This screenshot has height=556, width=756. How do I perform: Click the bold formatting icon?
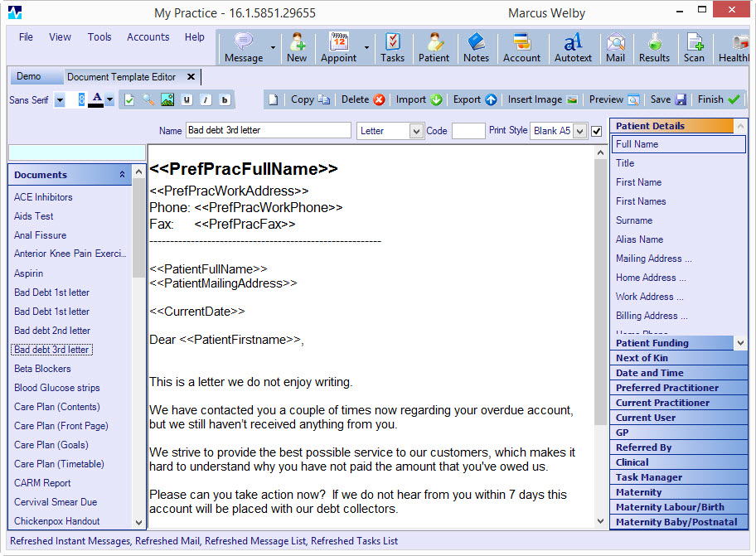[224, 99]
